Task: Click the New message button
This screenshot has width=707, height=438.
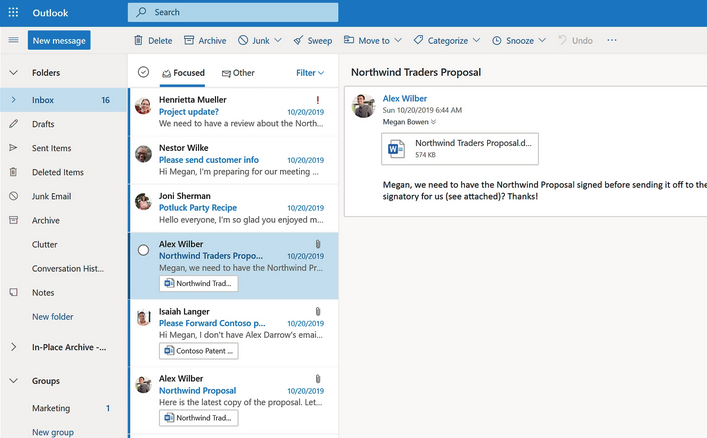Action: 59,41
